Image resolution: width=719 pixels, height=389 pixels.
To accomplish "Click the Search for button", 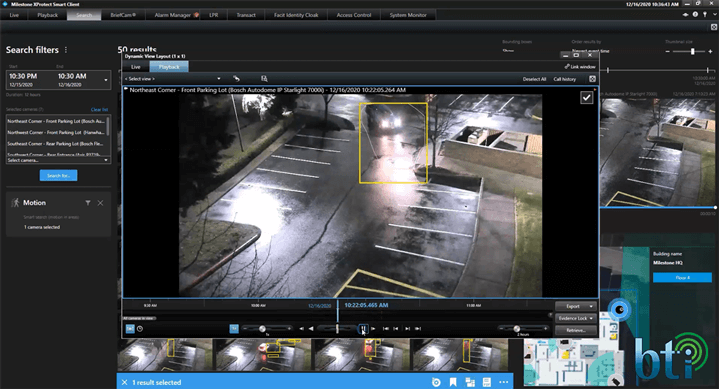I will (58, 175).
